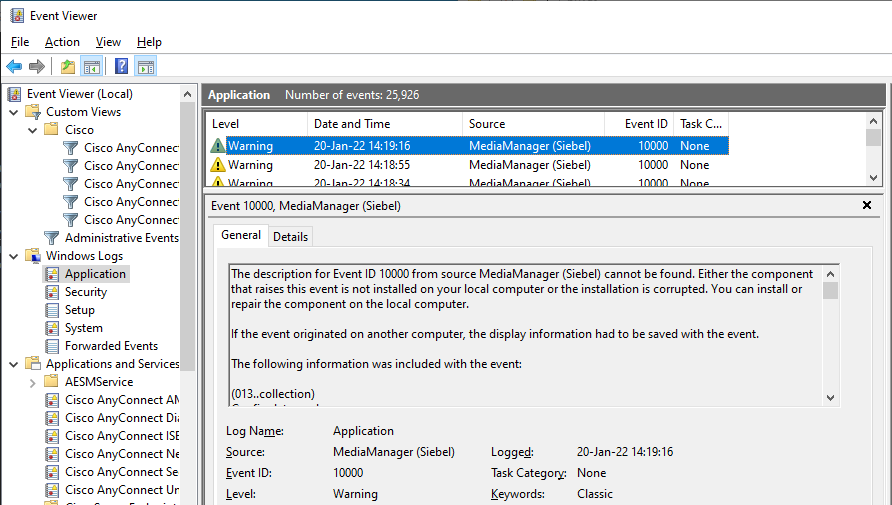Sort events by Event ID column
This screenshot has width=892, height=505.
click(x=639, y=124)
